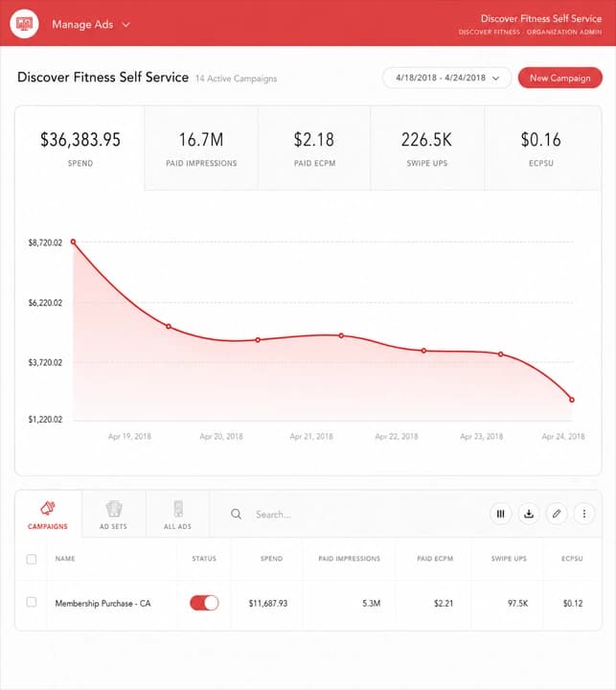
Task: Open the three-dot more options menu
Action: coord(584,514)
